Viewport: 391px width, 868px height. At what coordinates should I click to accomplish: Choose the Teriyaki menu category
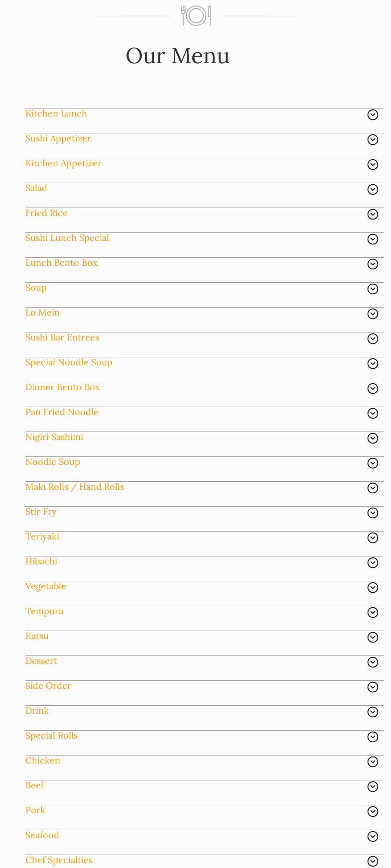(x=42, y=537)
